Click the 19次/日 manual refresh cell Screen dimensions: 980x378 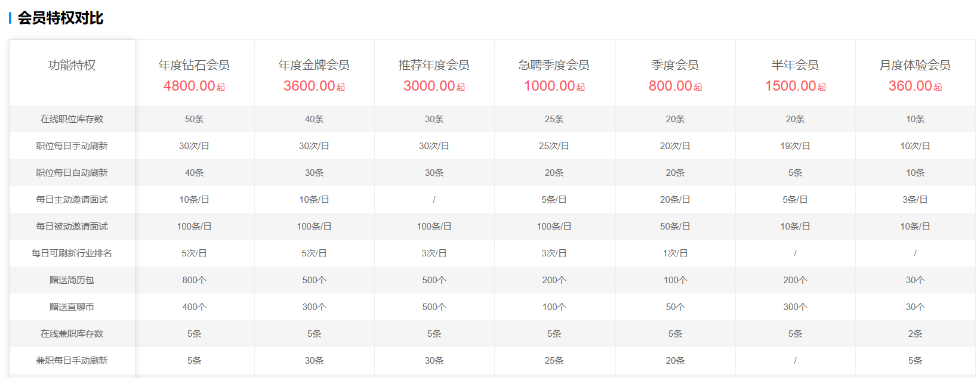click(x=795, y=146)
